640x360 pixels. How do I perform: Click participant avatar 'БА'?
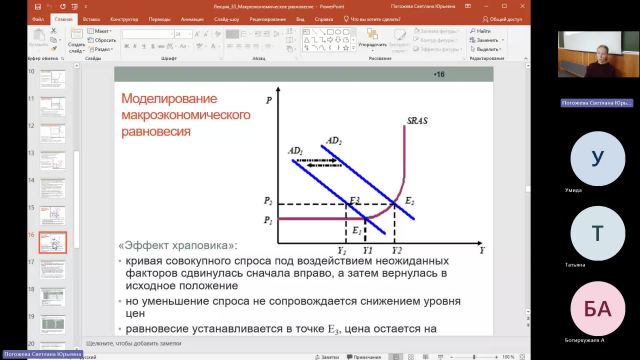[x=597, y=309]
